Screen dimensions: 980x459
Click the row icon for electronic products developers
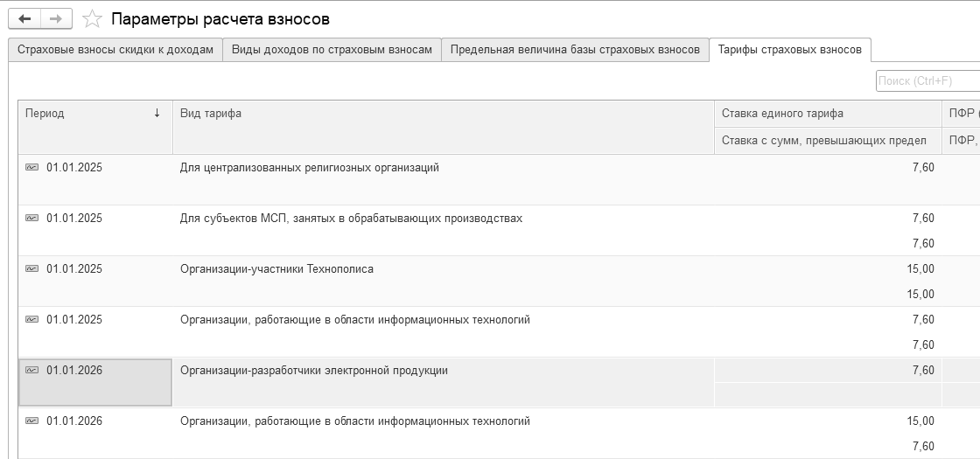click(32, 371)
